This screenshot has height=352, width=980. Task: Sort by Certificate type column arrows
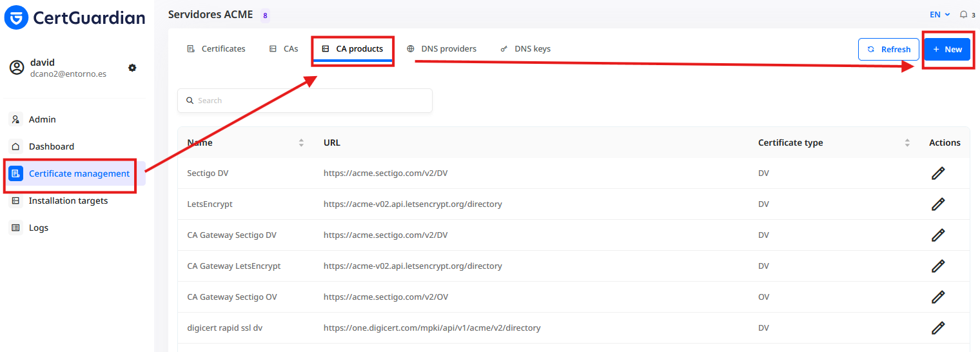907,142
